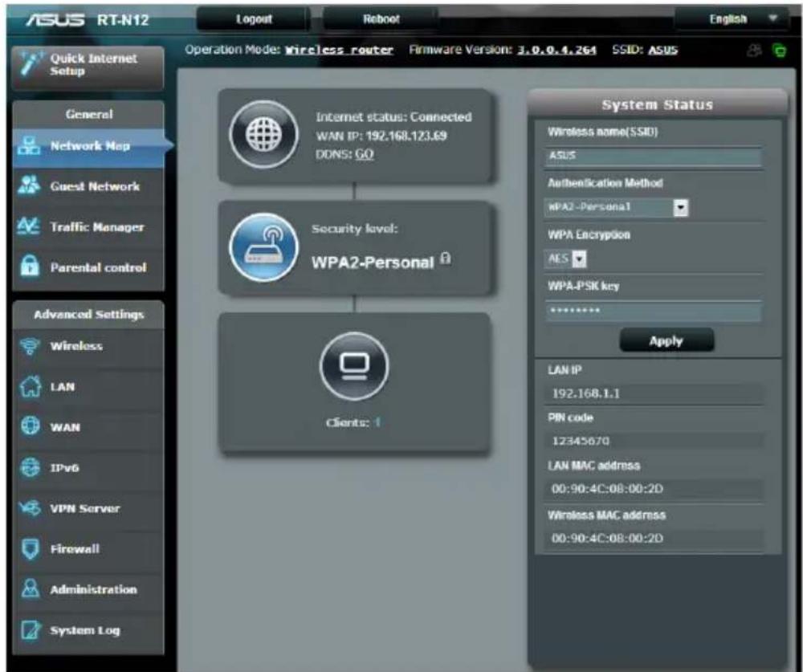This screenshot has width=803, height=672.
Task: Click the Apply button in System Status
Action: (x=666, y=340)
